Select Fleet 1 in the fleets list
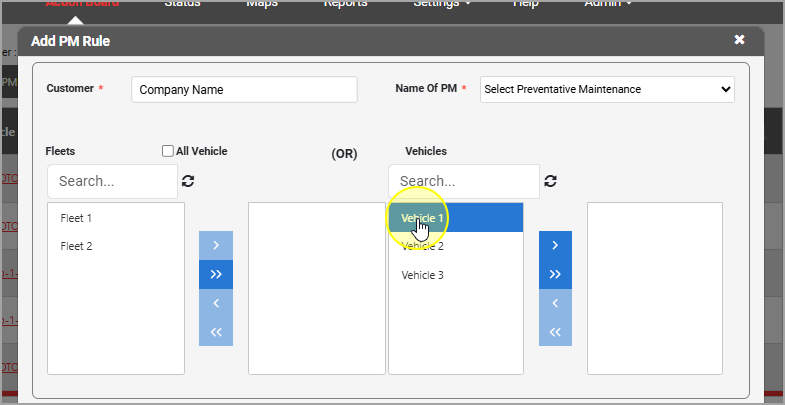Image resolution: width=785 pixels, height=405 pixels. pyautogui.click(x=76, y=218)
